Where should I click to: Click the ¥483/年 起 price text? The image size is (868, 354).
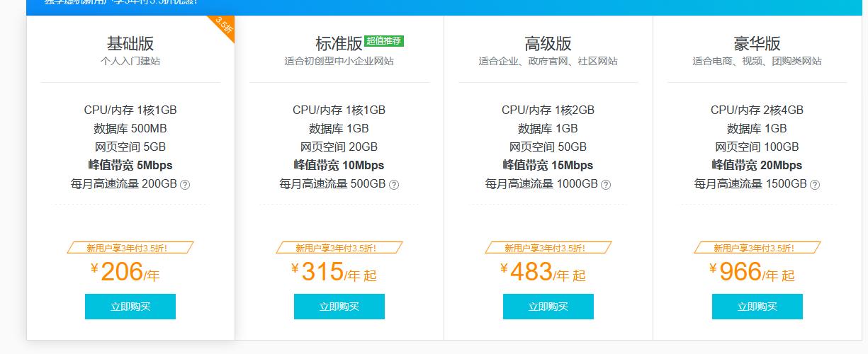[543, 273]
